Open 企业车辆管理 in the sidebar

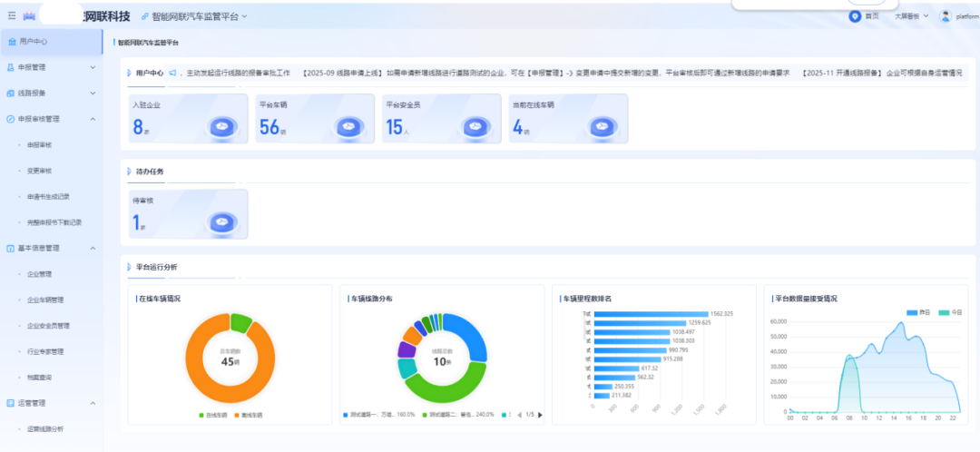pyautogui.click(x=45, y=300)
